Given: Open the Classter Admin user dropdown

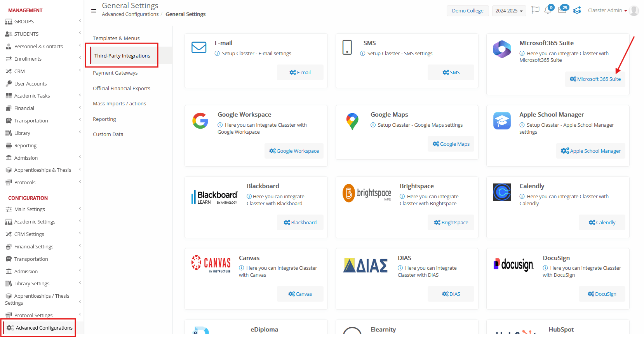Looking at the screenshot, I should [607, 10].
